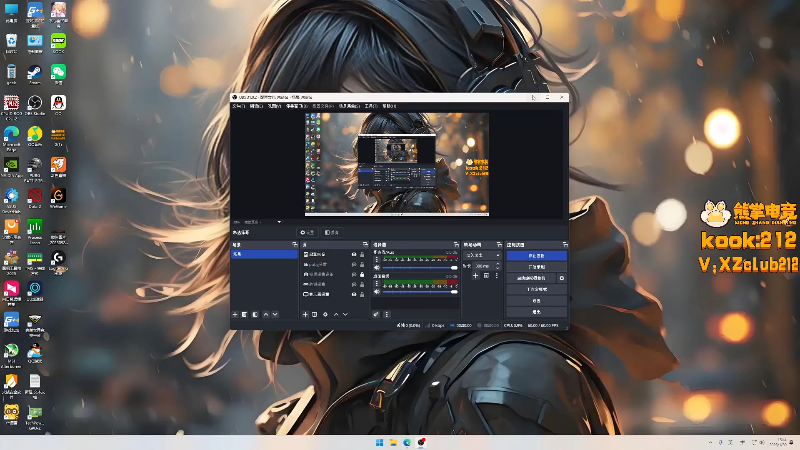Toggle lock on the first source row
The image size is (800, 450).
pos(362,255)
